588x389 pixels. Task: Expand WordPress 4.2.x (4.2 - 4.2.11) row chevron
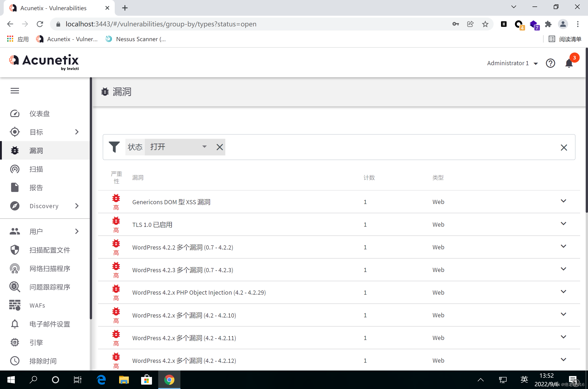point(563,337)
